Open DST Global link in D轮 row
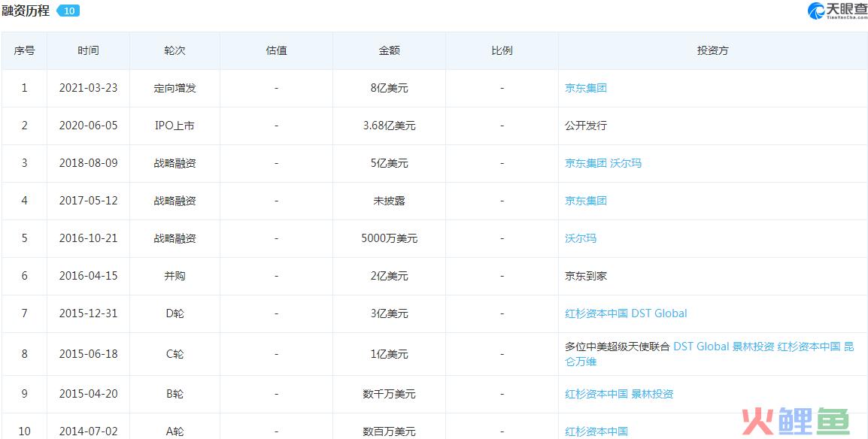The height and width of the screenshot is (439, 868). coord(659,313)
